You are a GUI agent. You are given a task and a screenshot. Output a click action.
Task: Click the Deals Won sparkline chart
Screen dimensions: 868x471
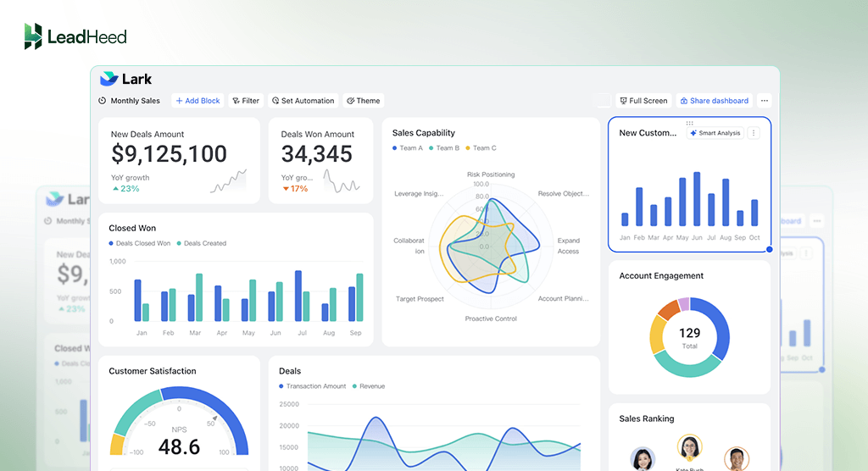point(341,181)
